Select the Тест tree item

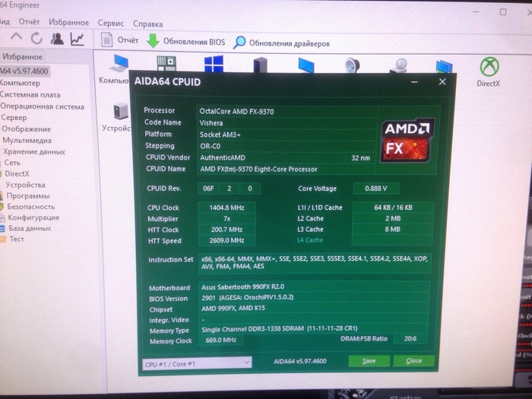[17, 239]
